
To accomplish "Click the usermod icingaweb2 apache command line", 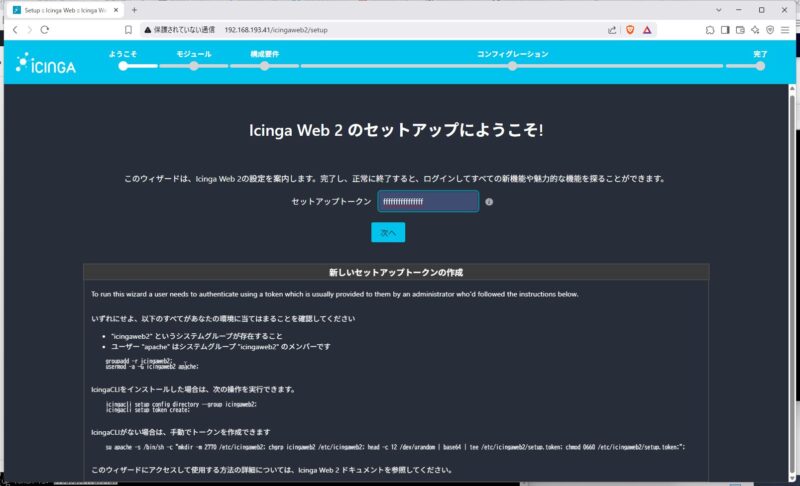I will (152, 366).
